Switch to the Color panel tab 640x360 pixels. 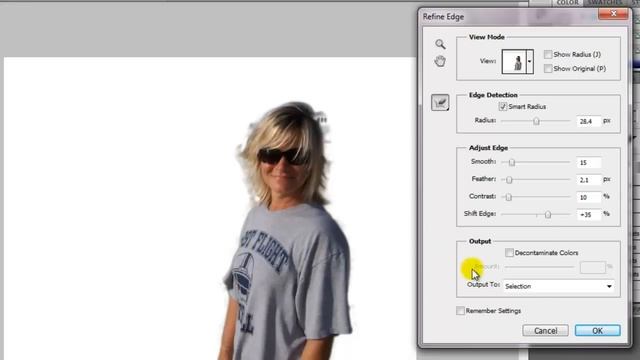point(567,3)
